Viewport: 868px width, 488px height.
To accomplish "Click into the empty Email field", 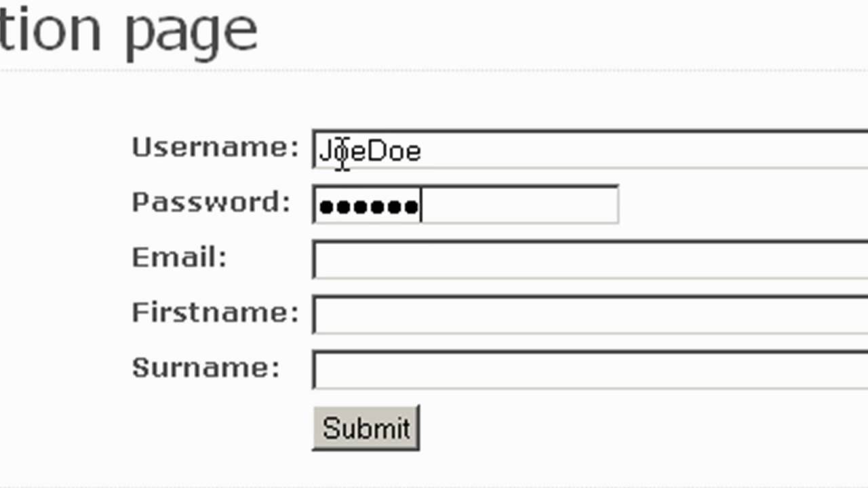I will point(590,260).
